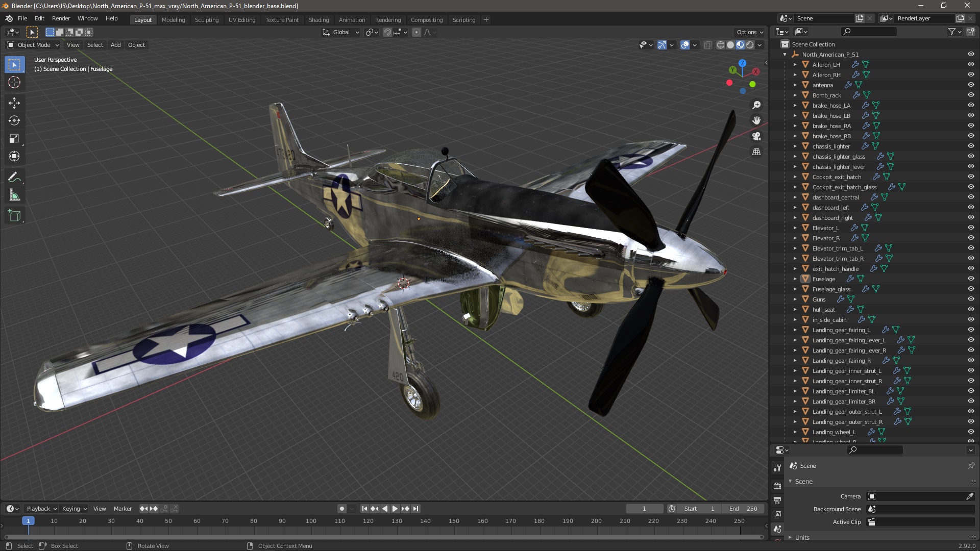
Task: Open the Output properties tab icon
Action: (x=777, y=500)
